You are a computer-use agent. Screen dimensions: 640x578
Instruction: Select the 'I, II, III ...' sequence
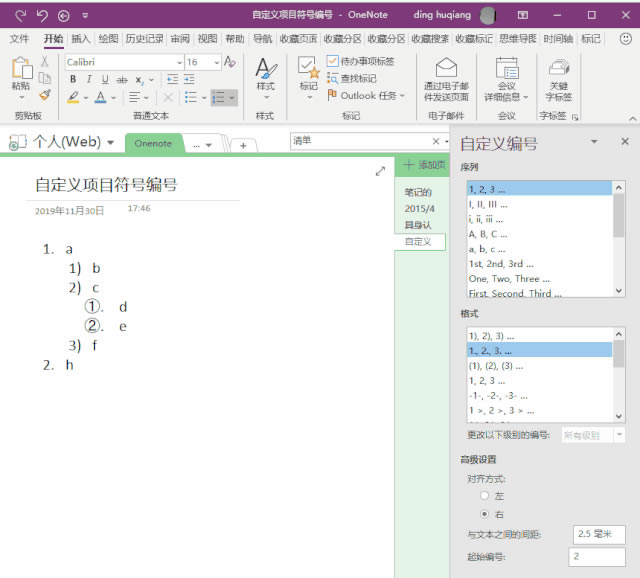click(x=539, y=205)
